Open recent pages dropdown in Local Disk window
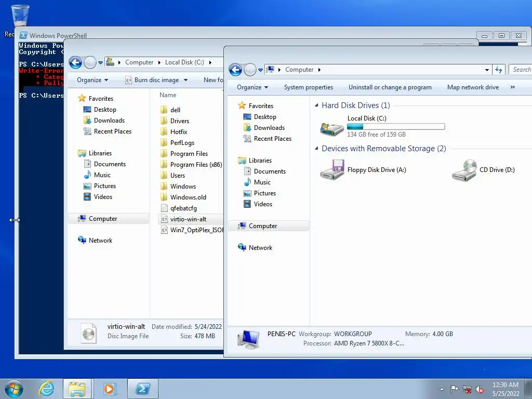 coord(100,63)
